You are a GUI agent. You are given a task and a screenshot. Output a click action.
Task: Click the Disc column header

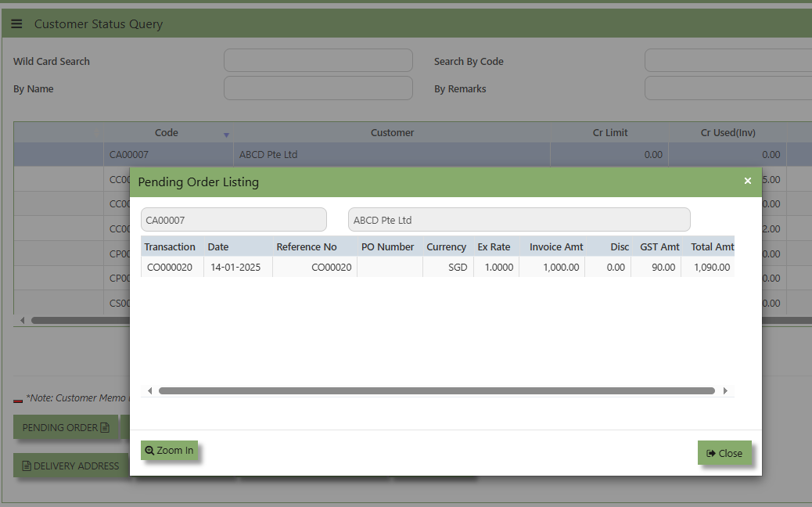point(608,246)
